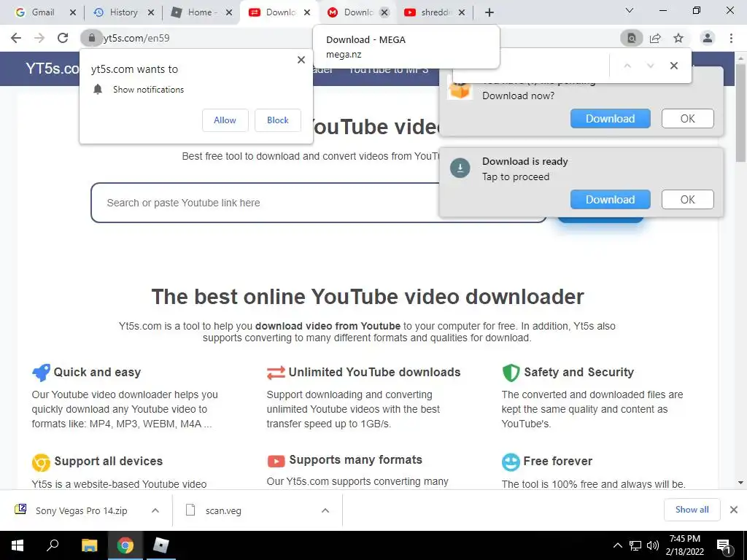Reload the yt5s.com page

tap(63, 38)
